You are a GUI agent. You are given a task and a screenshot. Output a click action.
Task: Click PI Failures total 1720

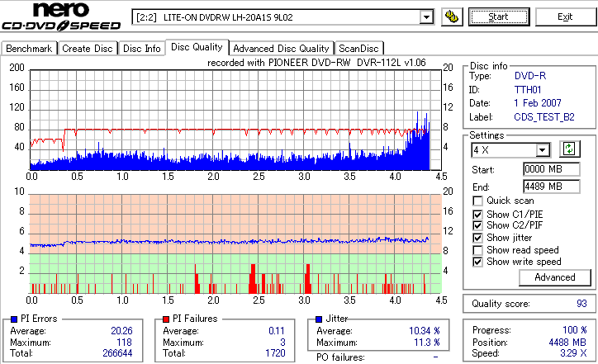pos(275,353)
